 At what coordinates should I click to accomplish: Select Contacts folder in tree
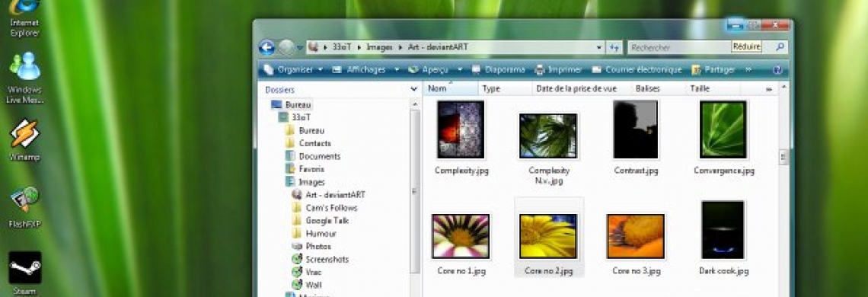[x=308, y=143]
